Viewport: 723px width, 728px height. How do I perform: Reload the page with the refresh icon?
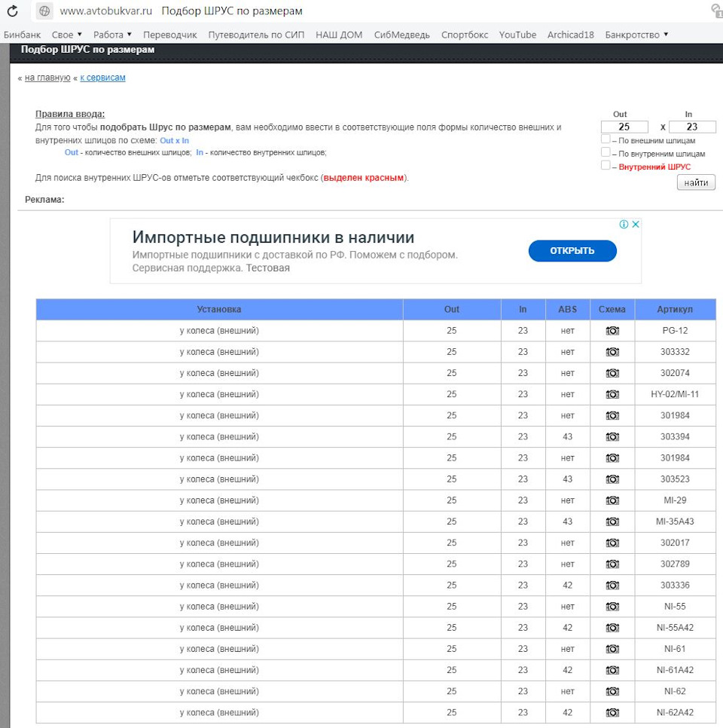pyautogui.click(x=11, y=11)
